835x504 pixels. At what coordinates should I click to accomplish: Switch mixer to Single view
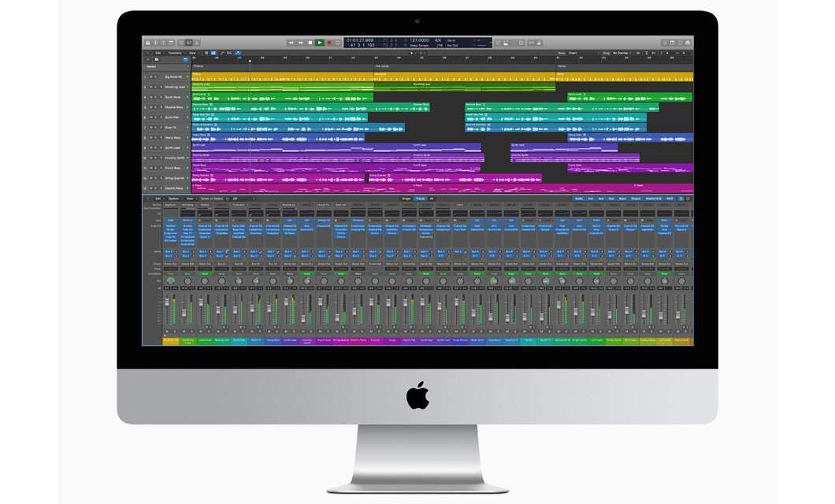tap(406, 198)
